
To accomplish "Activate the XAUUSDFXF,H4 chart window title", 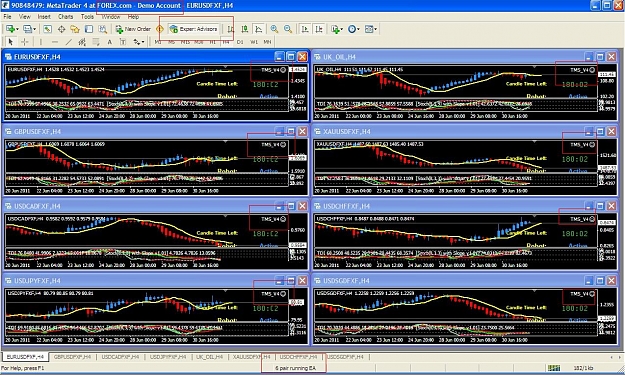I will coord(346,132).
